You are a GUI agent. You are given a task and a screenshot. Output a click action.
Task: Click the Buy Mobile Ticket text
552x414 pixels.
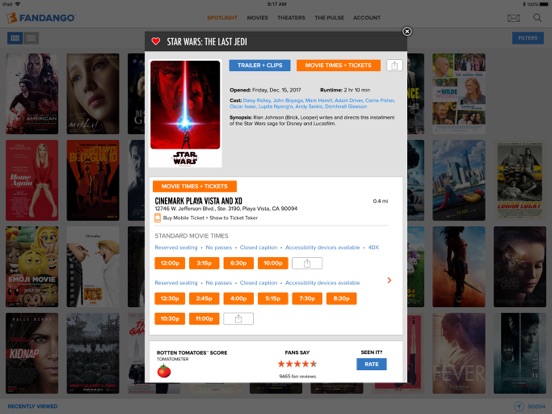click(184, 218)
